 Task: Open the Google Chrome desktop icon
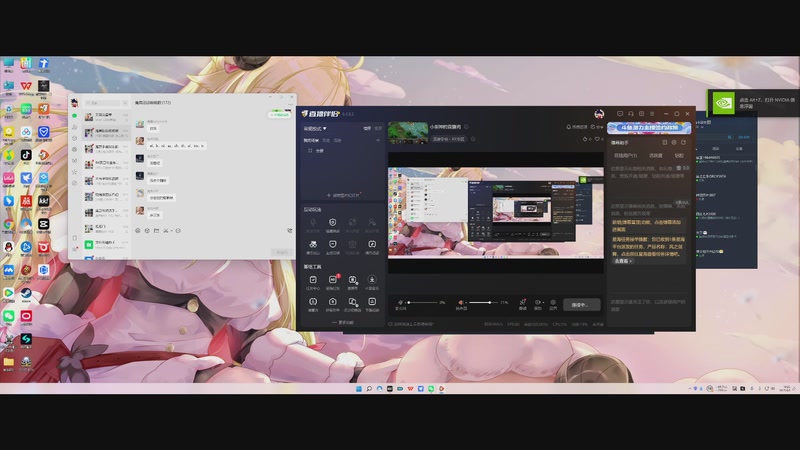click(x=9, y=224)
